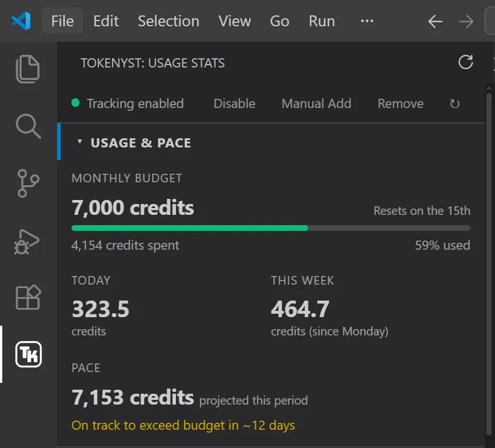
Task: Click the Tracking enabled label
Action: click(135, 103)
